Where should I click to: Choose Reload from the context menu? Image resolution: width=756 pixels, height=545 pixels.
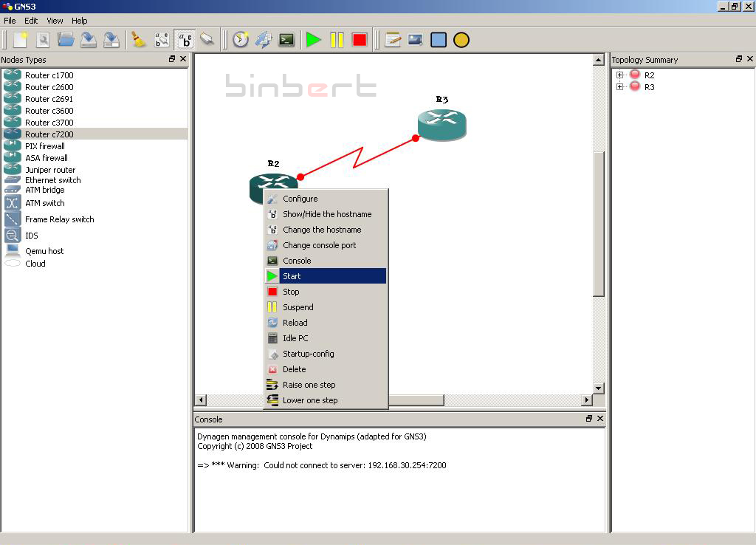[326, 323]
